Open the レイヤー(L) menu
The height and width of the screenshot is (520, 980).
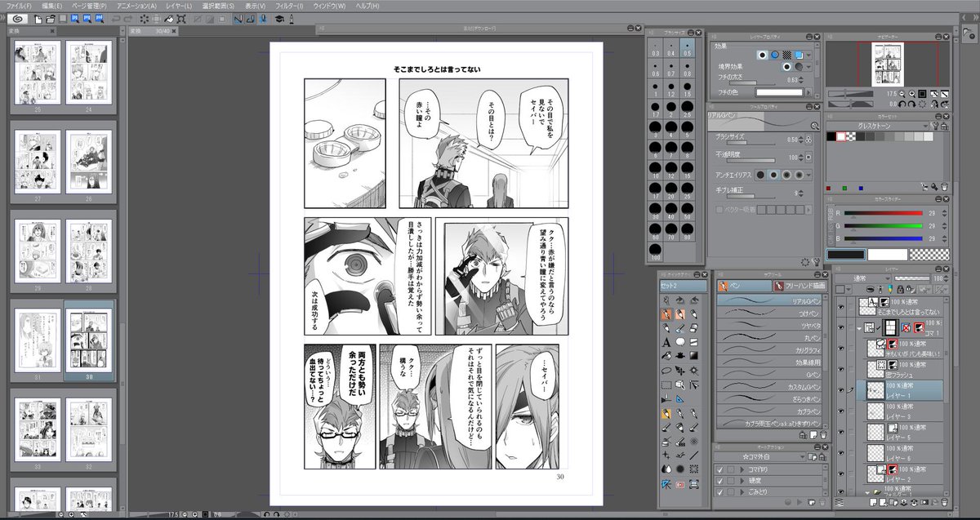180,6
